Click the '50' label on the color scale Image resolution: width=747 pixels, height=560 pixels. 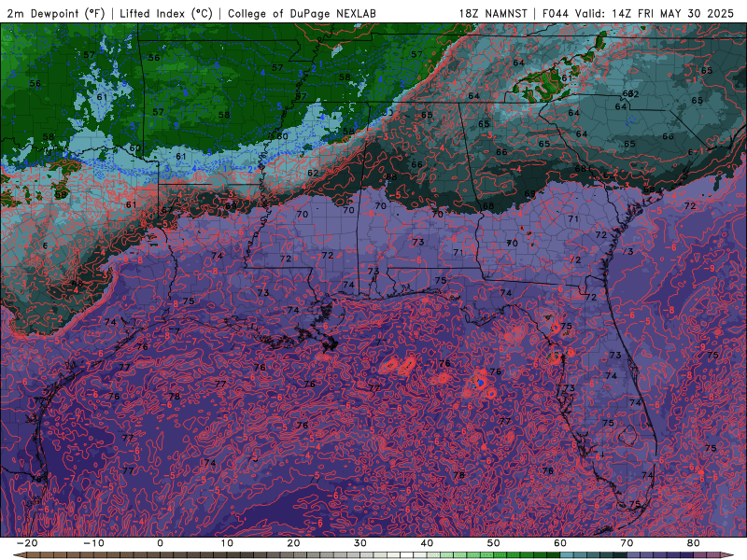click(x=494, y=543)
